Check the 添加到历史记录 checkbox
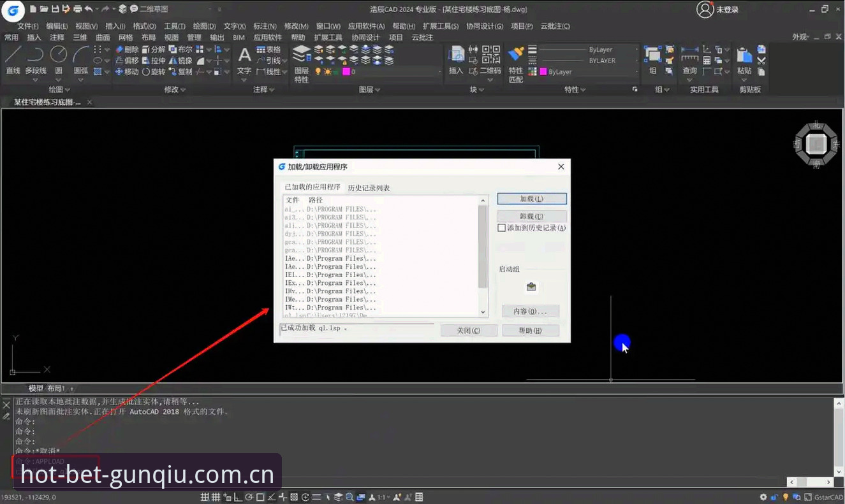This screenshot has height=504, width=845. pos(502,227)
